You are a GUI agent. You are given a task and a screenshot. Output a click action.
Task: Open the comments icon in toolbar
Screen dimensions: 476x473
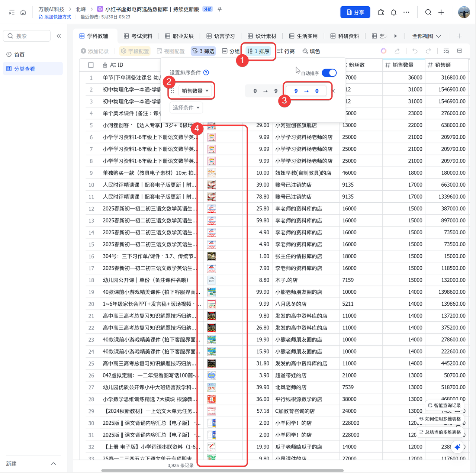pos(460,51)
